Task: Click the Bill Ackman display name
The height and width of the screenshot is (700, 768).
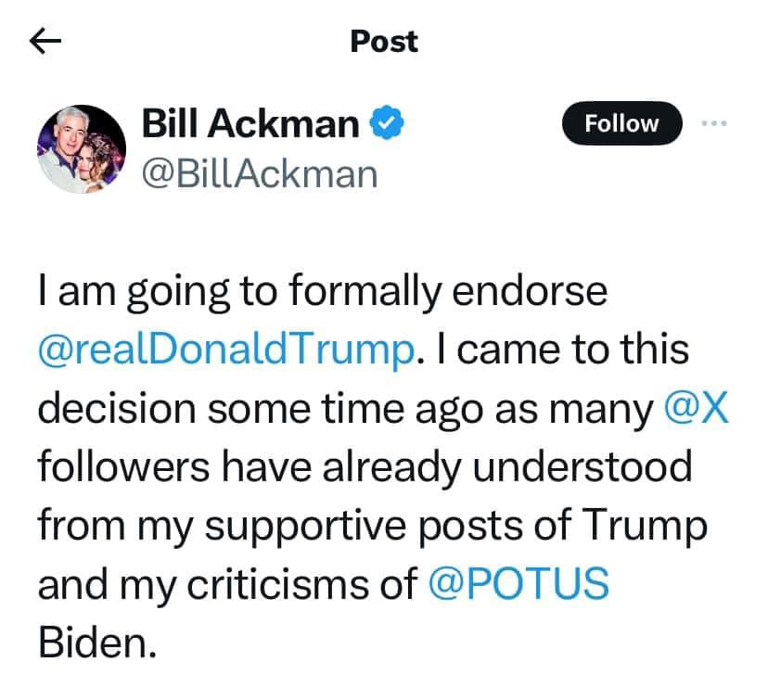Action: coord(250,122)
